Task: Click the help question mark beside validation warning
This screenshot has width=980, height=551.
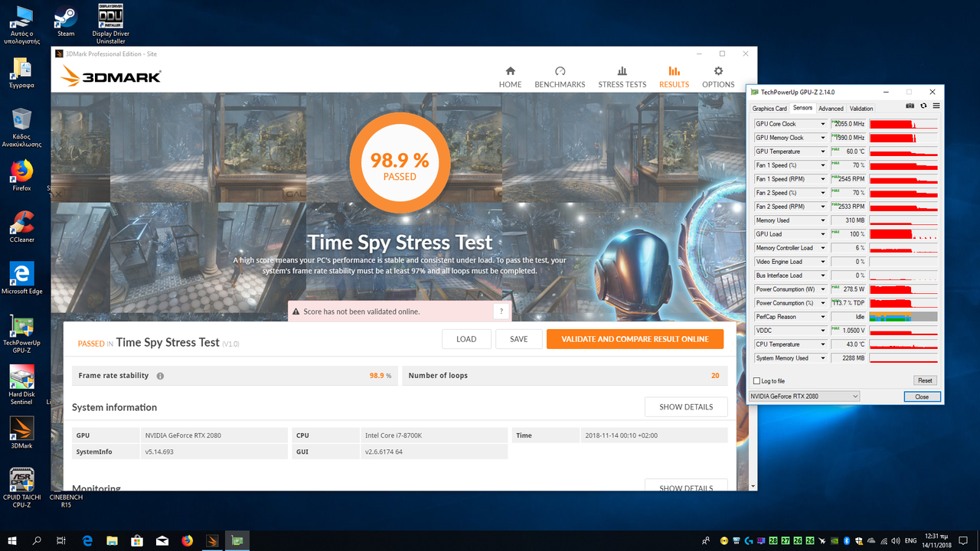Action: 501,311
